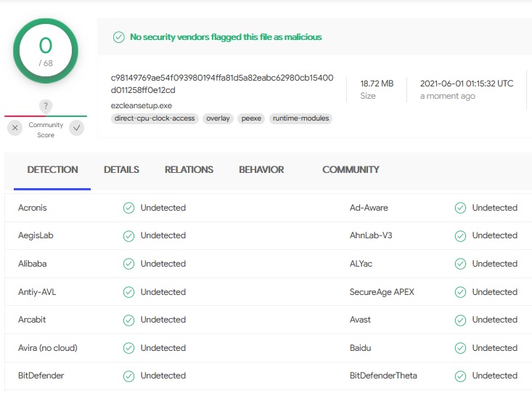Viewport: 532px width, 393px height.
Task: Click the check icon in the BitDefender row
Action: pyautogui.click(x=129, y=376)
